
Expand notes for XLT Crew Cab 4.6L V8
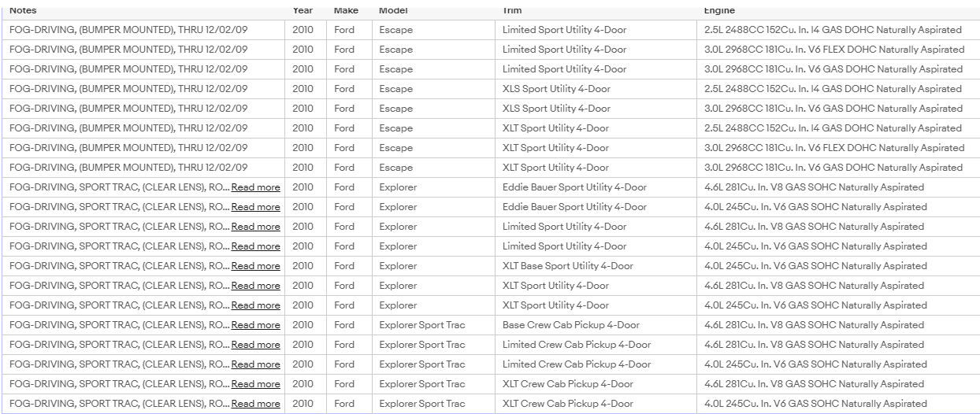click(255, 384)
